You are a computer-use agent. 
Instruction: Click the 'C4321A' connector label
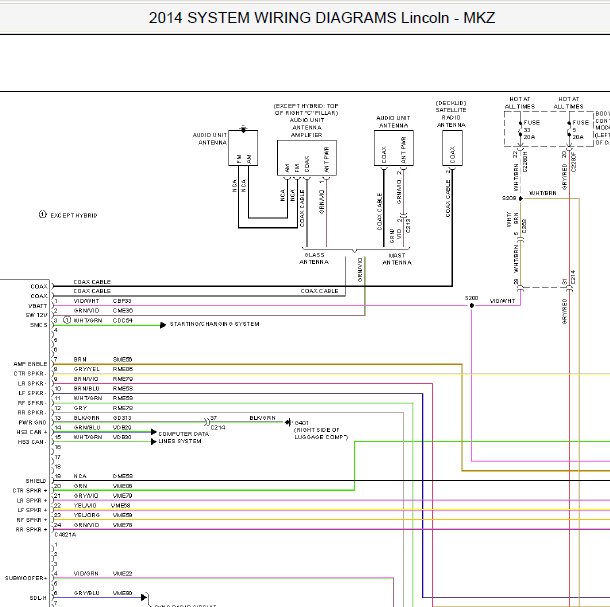pyautogui.click(x=65, y=535)
